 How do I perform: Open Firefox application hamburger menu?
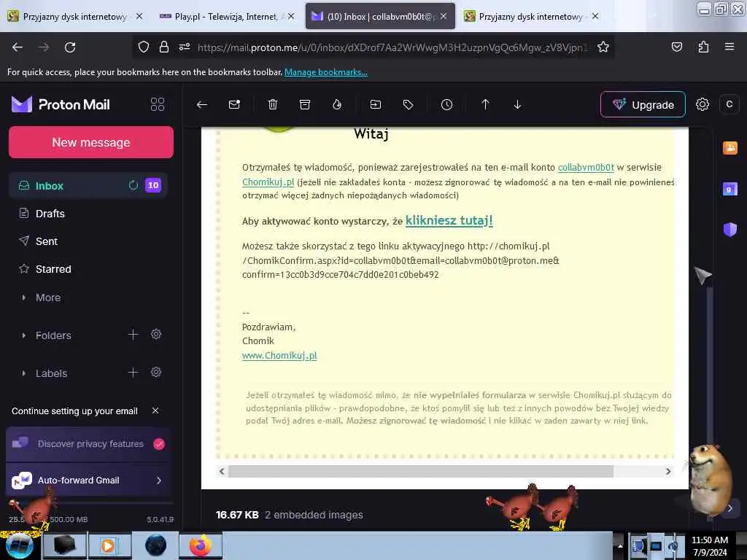(729, 47)
